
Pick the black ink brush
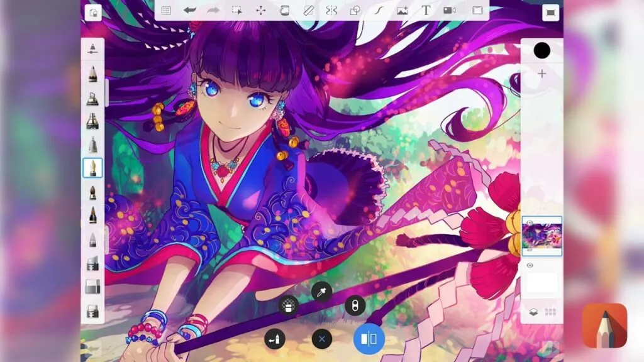click(x=93, y=216)
